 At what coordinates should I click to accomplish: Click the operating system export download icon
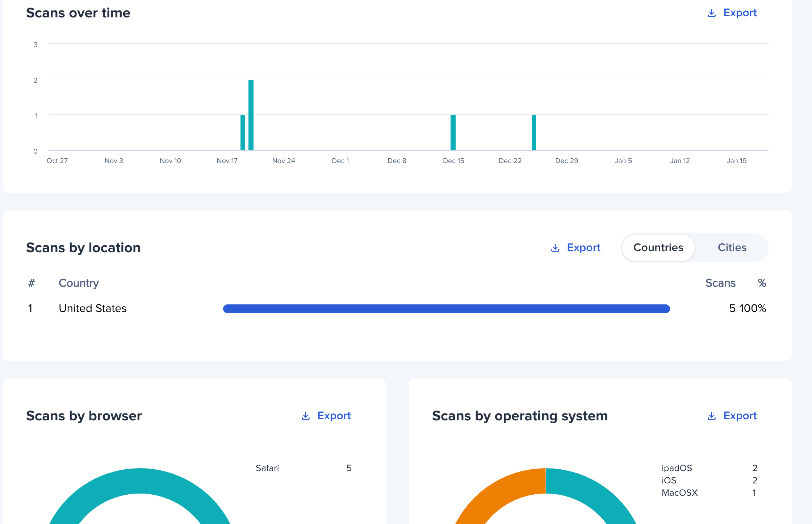click(711, 416)
